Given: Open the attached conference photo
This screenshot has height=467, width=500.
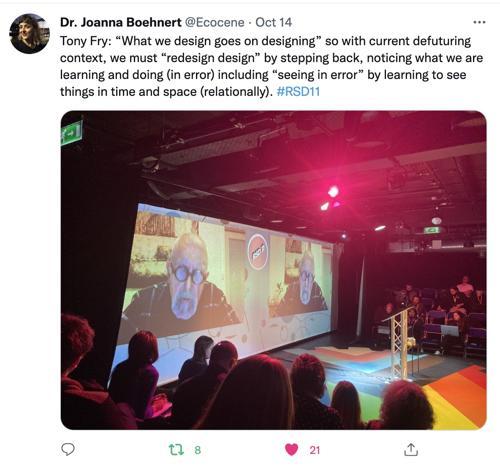Looking at the screenshot, I should (x=273, y=270).
